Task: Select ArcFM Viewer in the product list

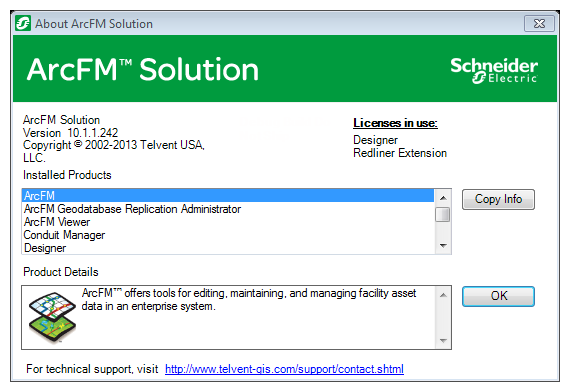Action: pos(228,222)
